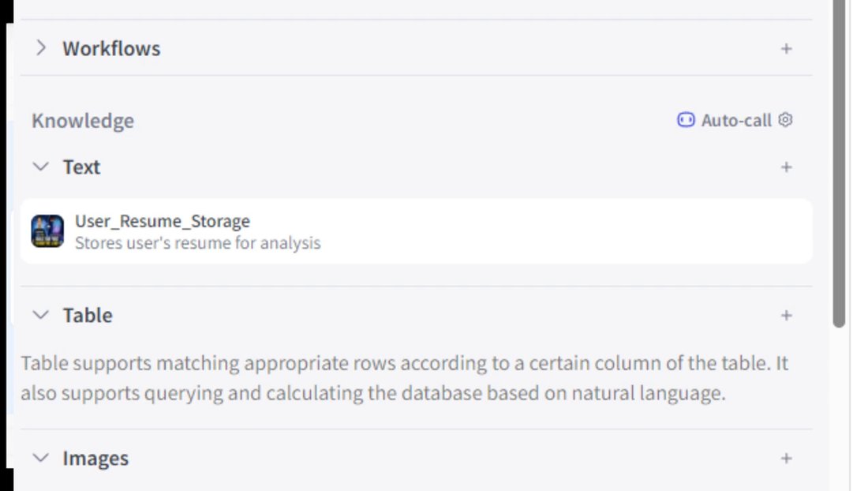This screenshot has width=868, height=491.
Task: Expand the Workflows section chevron
Action: (x=40, y=48)
